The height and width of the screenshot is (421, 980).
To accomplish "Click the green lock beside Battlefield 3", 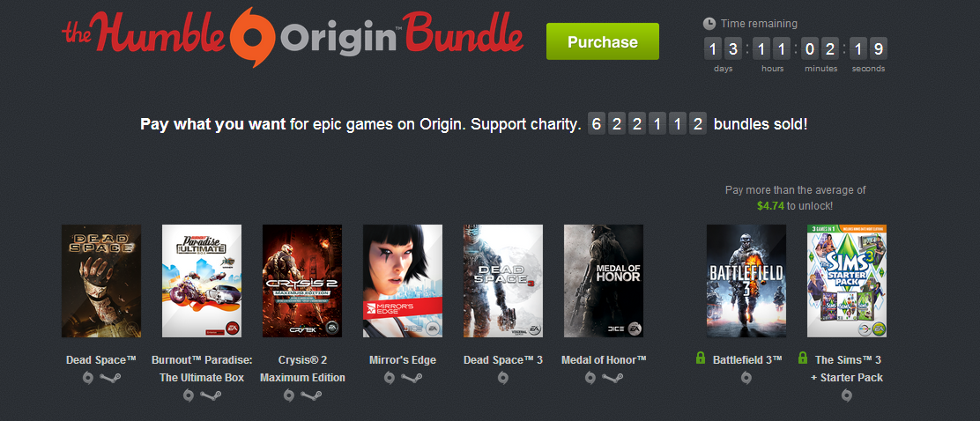I will [x=702, y=358].
